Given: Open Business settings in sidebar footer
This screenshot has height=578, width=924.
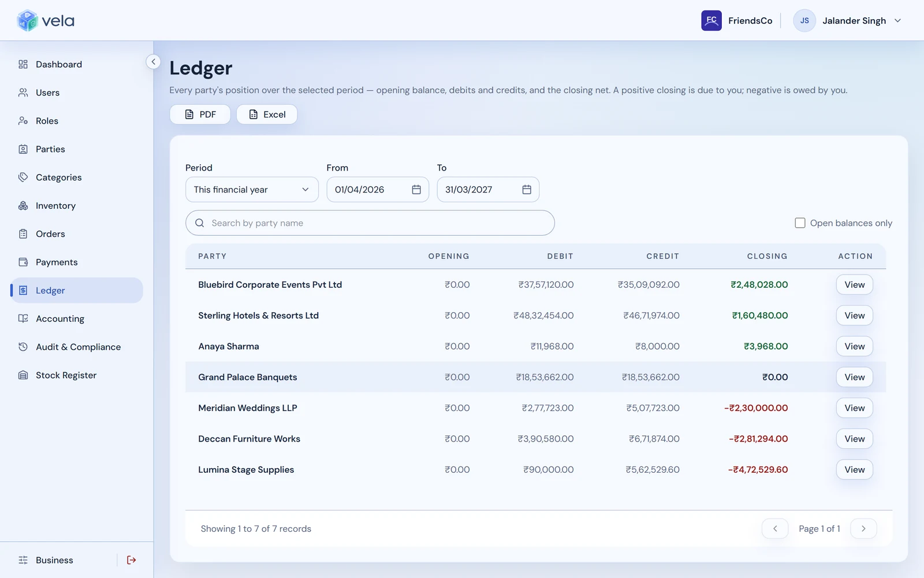Looking at the screenshot, I should tap(54, 560).
